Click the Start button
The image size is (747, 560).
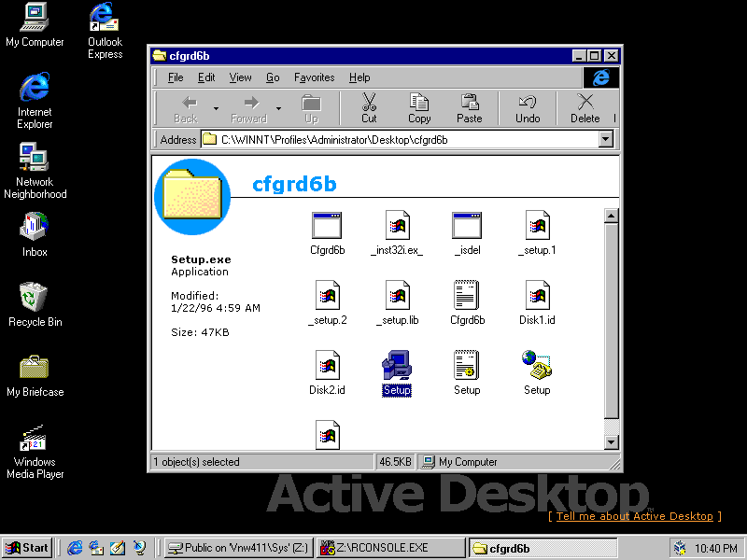coord(27,548)
